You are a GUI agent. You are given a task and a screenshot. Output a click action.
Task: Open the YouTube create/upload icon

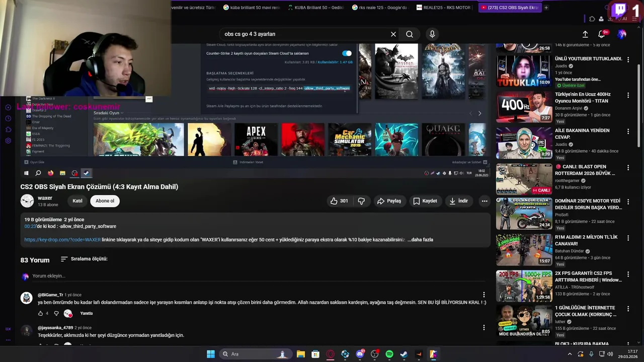pos(585,34)
